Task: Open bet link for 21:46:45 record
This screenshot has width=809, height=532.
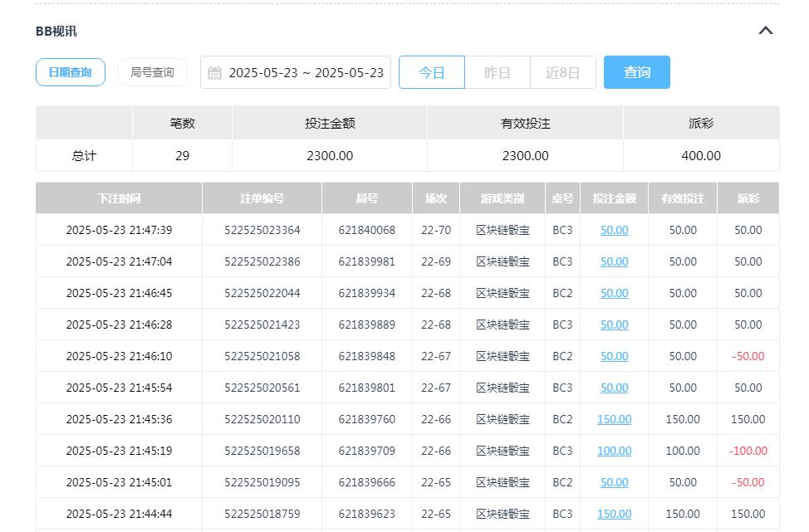Action: point(614,293)
